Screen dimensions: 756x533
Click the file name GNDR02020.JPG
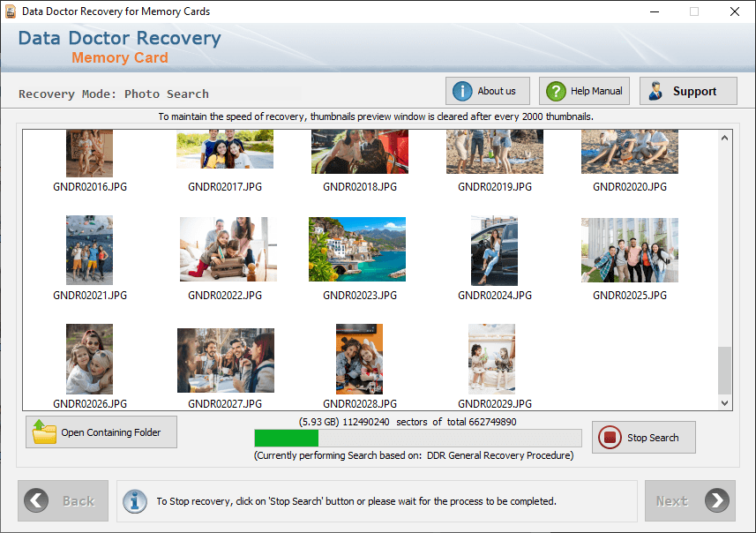pyautogui.click(x=630, y=187)
